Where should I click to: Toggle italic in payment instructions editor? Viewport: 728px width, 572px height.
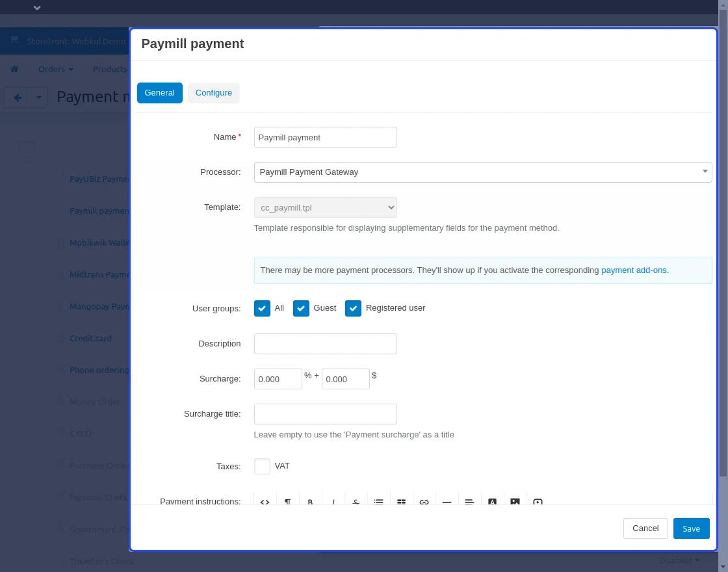pos(333,501)
